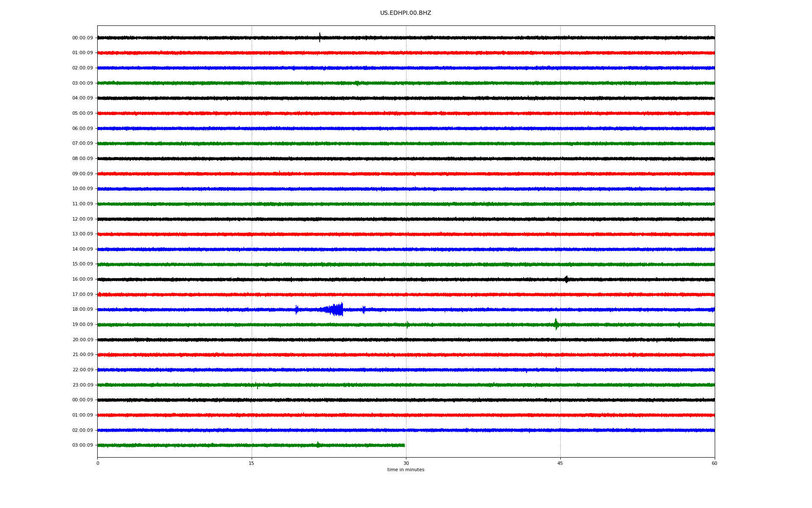Image resolution: width=812 pixels, height=508 pixels.
Task: Click the first 01:00:09 time label
Action: (x=82, y=53)
